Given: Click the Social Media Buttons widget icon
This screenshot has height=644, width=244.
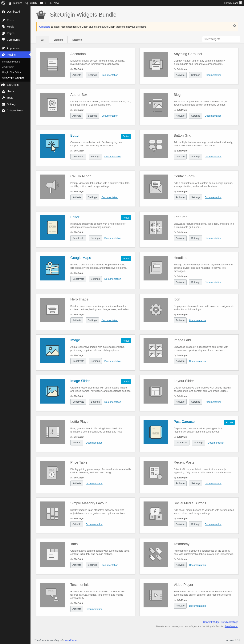Looking at the screenshot, I should 156,513.
